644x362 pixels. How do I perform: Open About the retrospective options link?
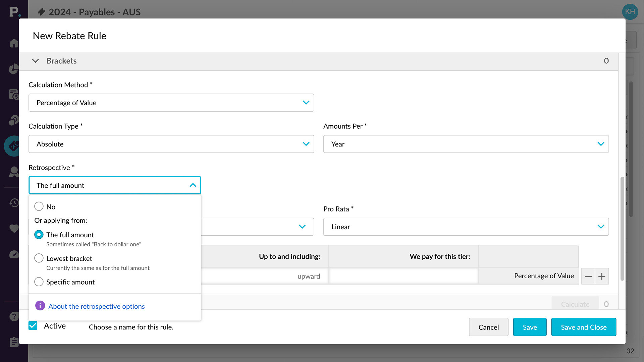coord(97,306)
